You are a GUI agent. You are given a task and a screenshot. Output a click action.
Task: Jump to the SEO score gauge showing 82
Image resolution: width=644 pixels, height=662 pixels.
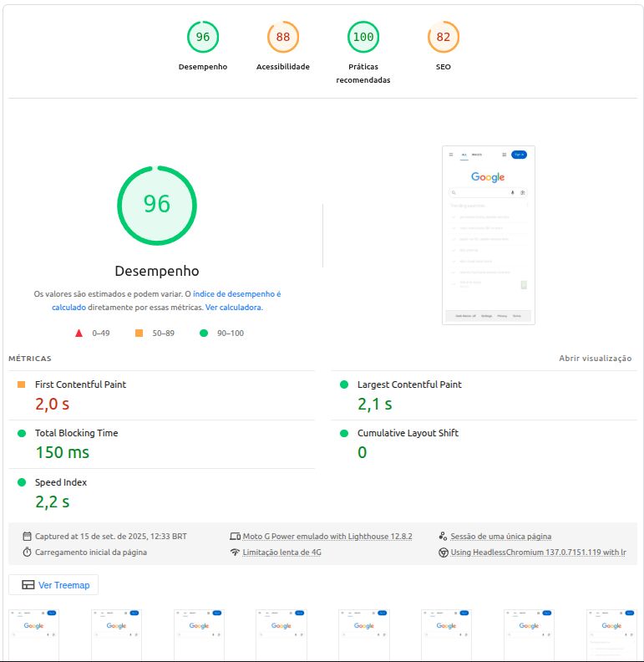444,37
